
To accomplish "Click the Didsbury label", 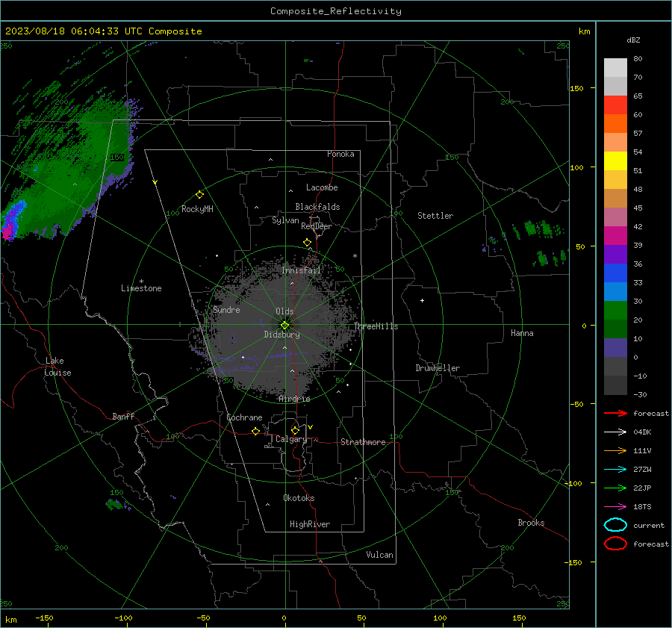I will 282,335.
